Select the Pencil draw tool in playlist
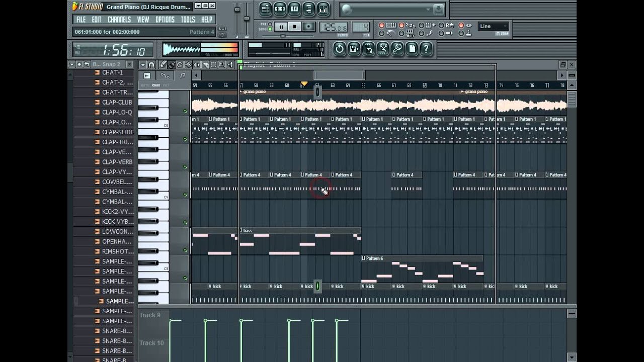 click(163, 64)
